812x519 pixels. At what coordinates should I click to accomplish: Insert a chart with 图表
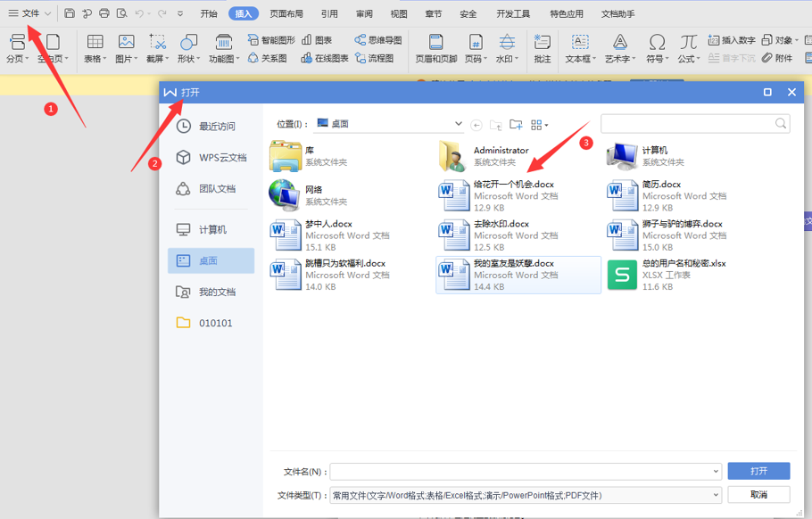point(317,40)
